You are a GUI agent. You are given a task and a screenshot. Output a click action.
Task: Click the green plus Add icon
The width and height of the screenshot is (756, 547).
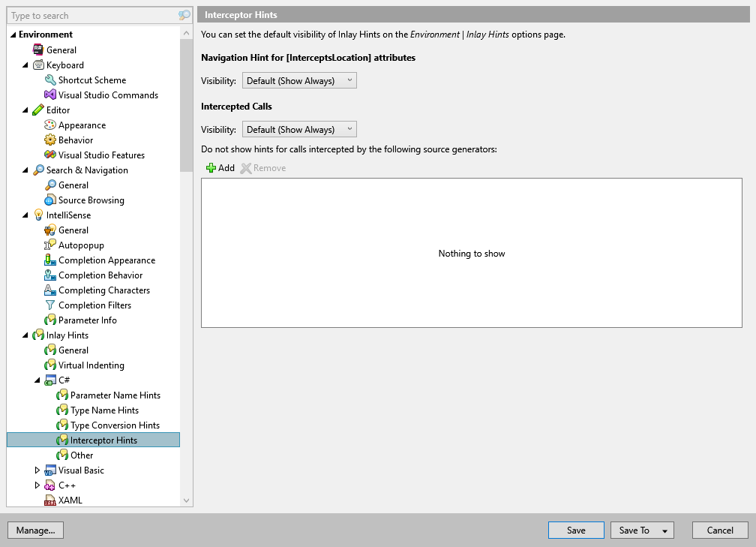coord(211,168)
